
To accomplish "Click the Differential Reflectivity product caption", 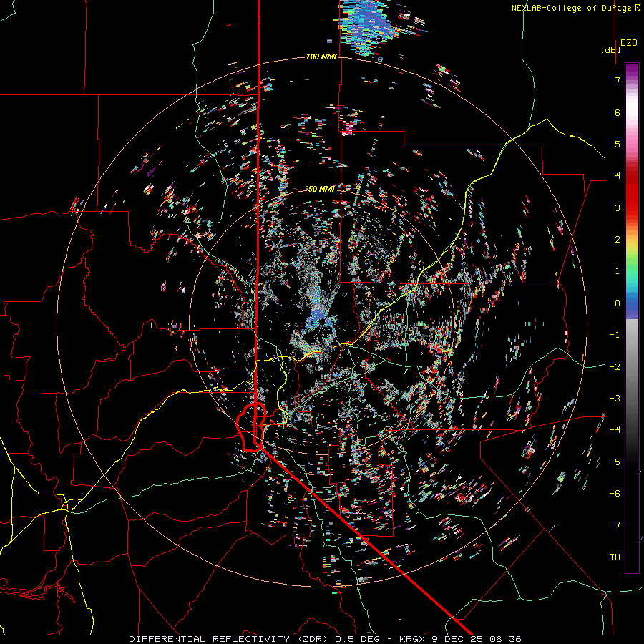I will point(325,639).
